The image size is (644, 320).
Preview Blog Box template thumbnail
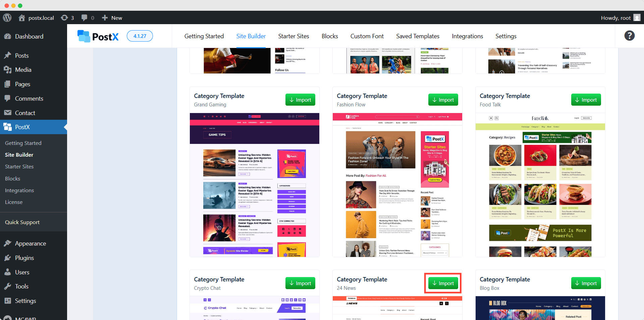tap(540, 308)
